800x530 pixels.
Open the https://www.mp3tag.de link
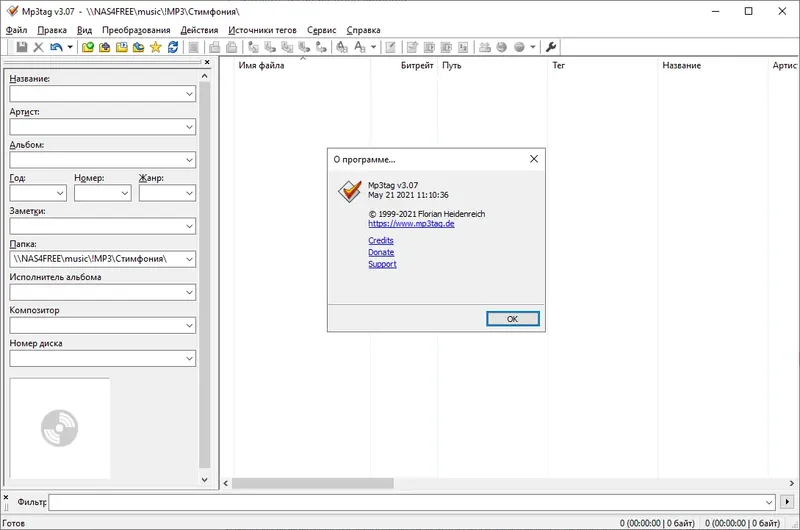pyautogui.click(x=411, y=223)
